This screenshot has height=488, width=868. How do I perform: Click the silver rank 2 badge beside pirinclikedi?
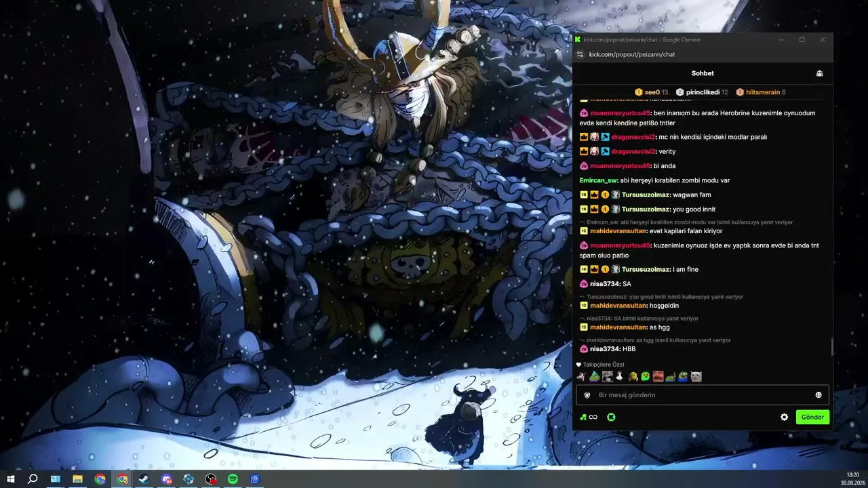point(679,92)
